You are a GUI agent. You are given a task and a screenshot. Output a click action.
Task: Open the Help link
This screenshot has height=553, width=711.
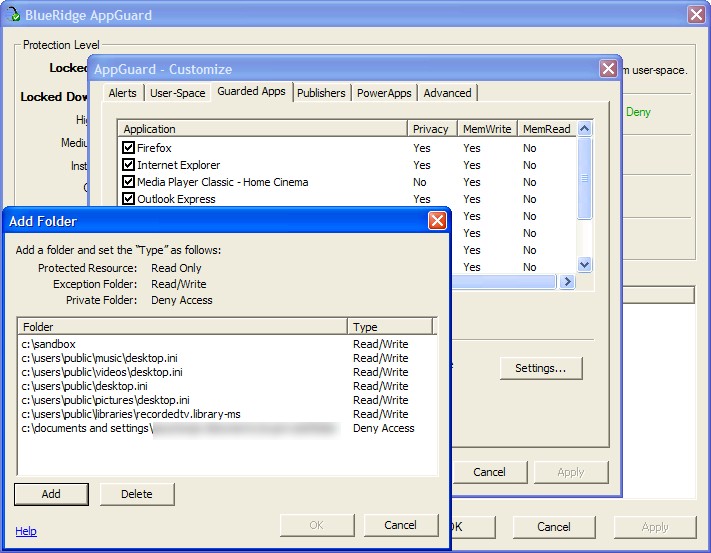pyautogui.click(x=26, y=531)
